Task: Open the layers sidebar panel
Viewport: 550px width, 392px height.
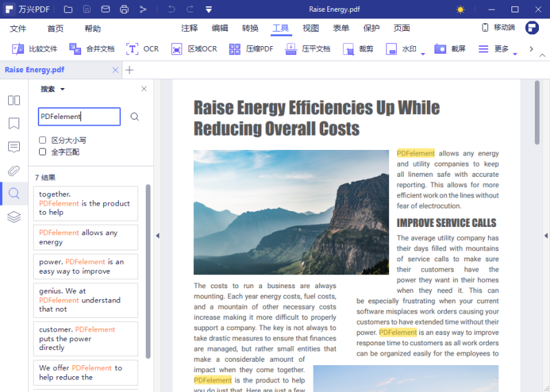Action: [14, 217]
